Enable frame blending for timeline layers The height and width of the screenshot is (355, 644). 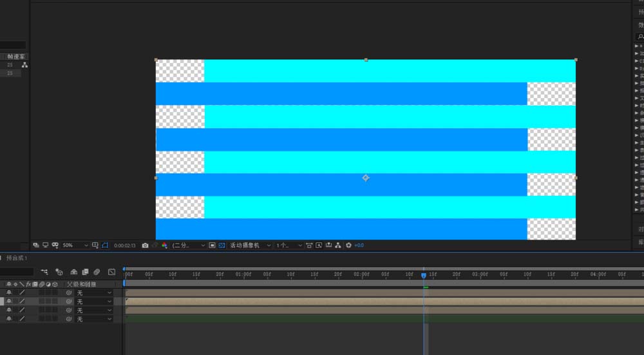(86, 272)
